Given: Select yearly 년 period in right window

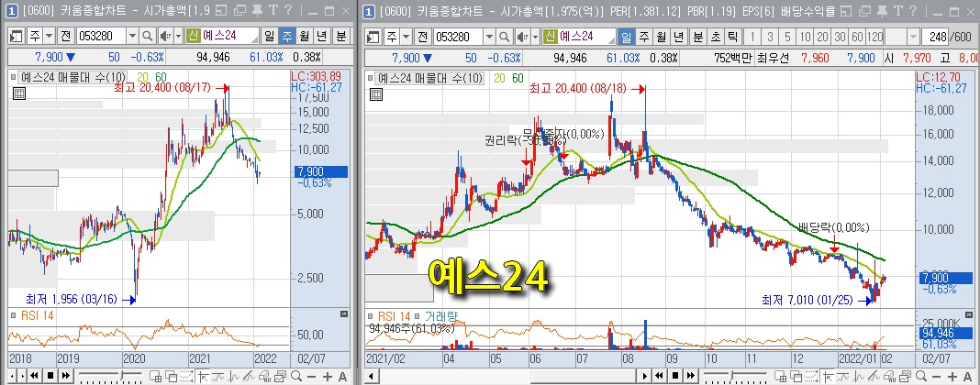Looking at the screenshot, I should click(x=679, y=36).
